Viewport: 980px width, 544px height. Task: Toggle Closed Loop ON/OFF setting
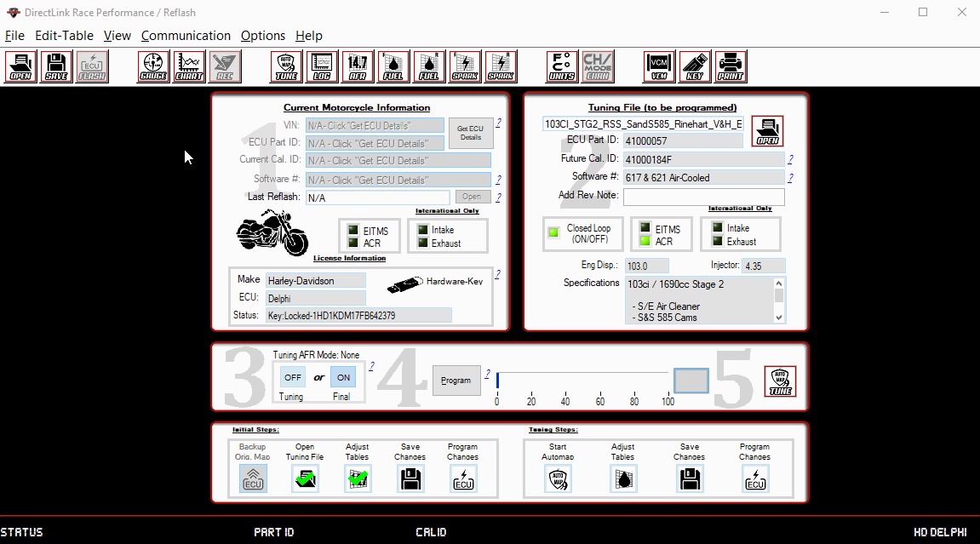pos(553,232)
